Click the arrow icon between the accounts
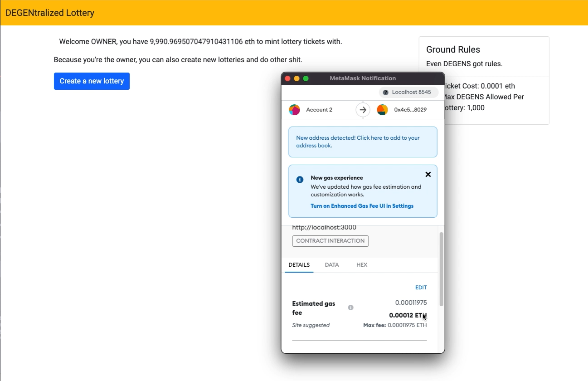This screenshot has width=588, height=381. (363, 110)
